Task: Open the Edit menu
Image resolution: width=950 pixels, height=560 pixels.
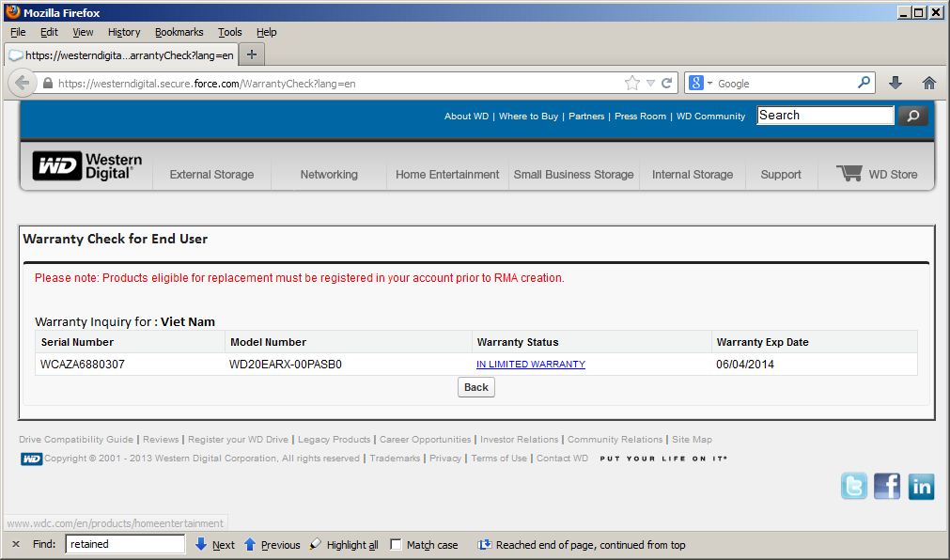Action: (x=49, y=32)
